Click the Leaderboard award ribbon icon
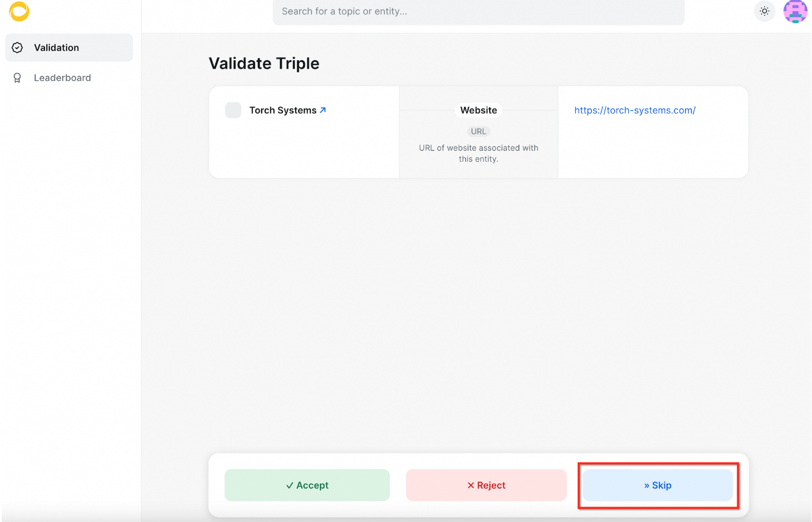This screenshot has height=522, width=812. pyautogui.click(x=18, y=78)
